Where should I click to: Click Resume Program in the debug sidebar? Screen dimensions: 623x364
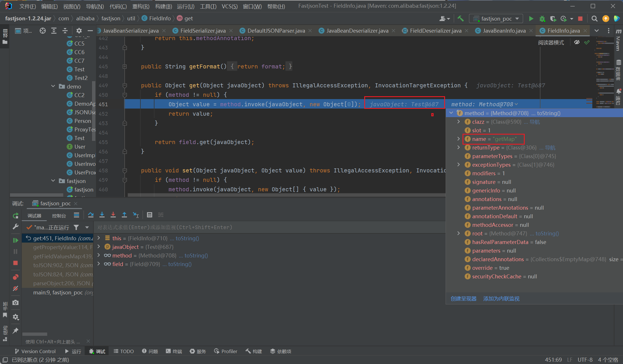15,240
